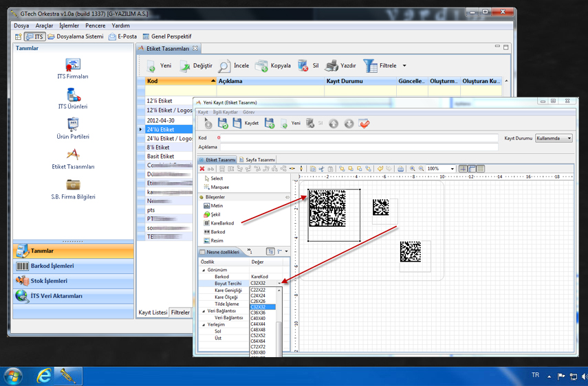Open the Dosya menu

(21, 25)
